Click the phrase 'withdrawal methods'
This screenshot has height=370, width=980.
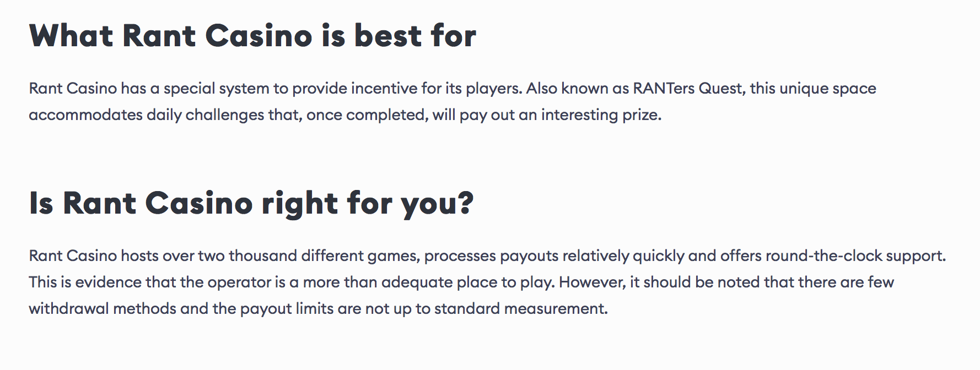pos(103,309)
